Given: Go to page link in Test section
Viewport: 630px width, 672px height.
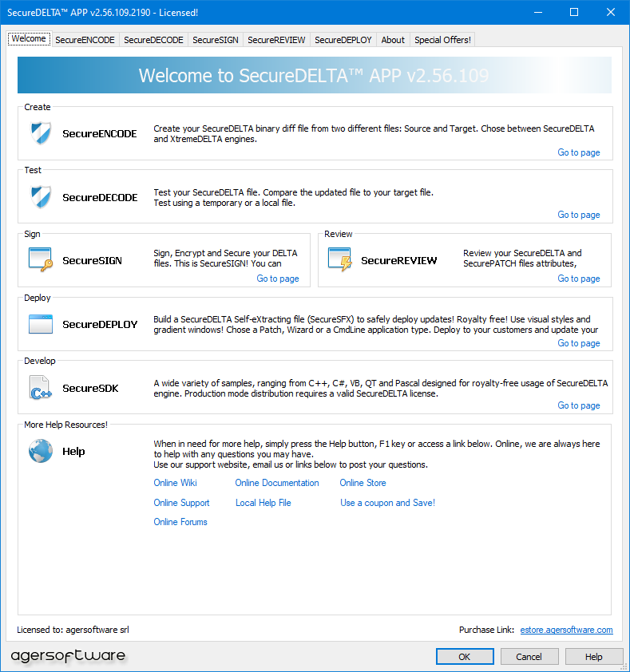Looking at the screenshot, I should pos(579,215).
